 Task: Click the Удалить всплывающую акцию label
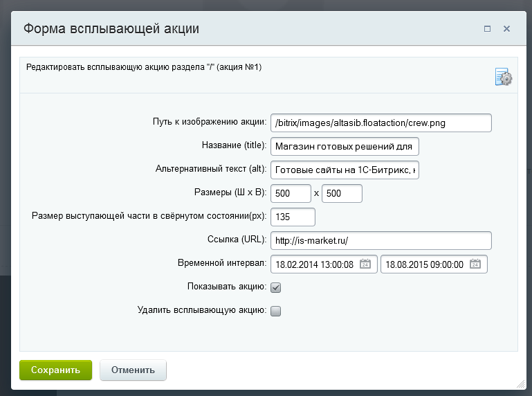pos(202,310)
